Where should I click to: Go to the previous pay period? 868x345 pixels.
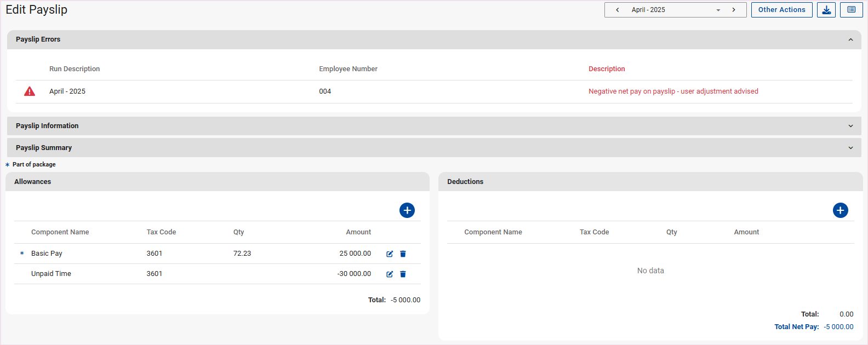(x=618, y=10)
